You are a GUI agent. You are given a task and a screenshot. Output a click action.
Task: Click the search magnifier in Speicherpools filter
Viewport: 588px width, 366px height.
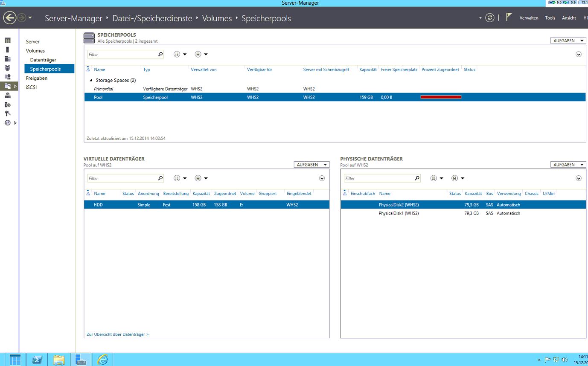click(x=160, y=54)
